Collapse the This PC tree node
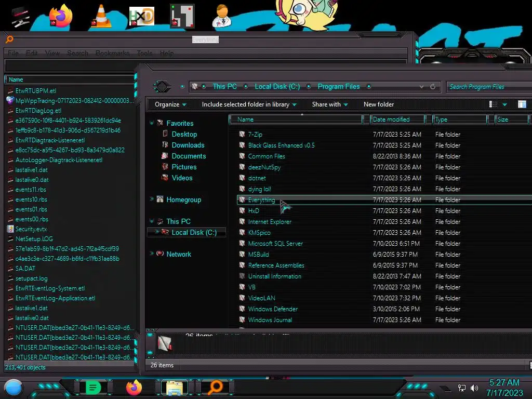Viewport: 532px width, 399px height. pos(151,221)
